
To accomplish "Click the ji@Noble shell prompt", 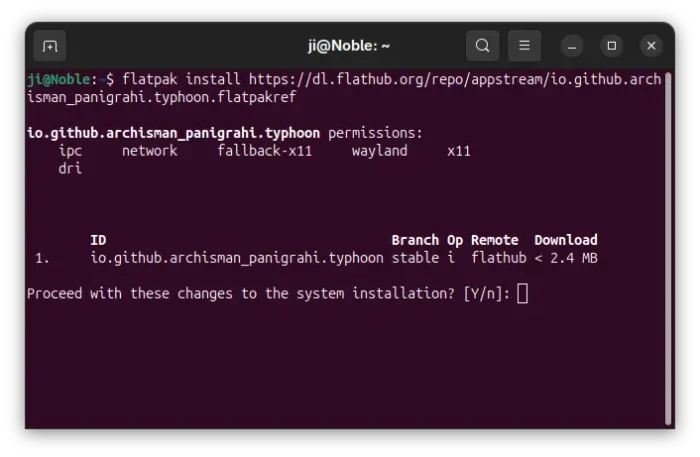I will [70, 79].
